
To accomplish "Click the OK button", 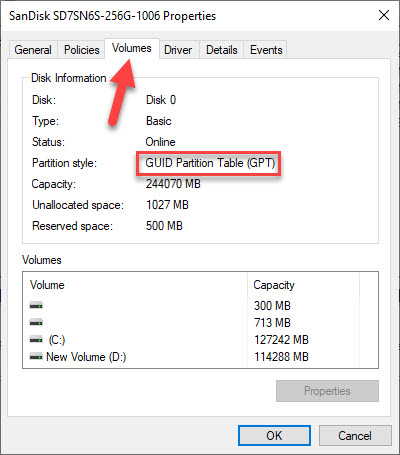I will point(274,435).
